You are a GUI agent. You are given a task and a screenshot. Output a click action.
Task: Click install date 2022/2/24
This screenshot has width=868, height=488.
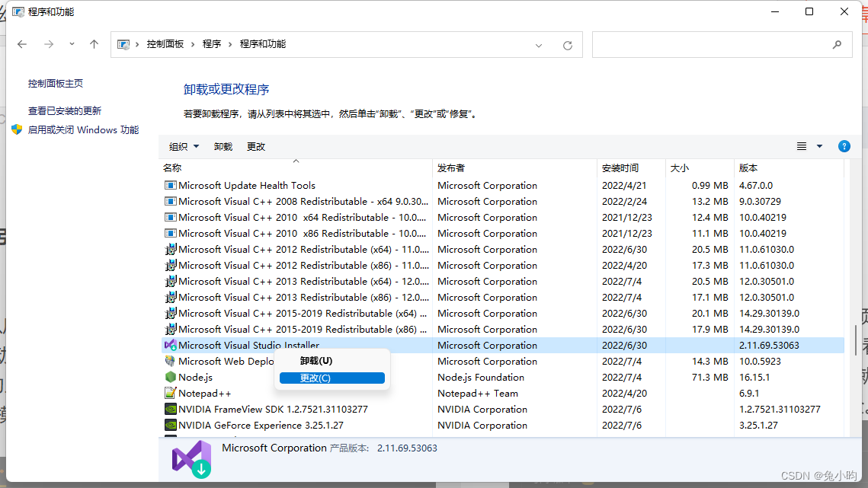click(624, 202)
